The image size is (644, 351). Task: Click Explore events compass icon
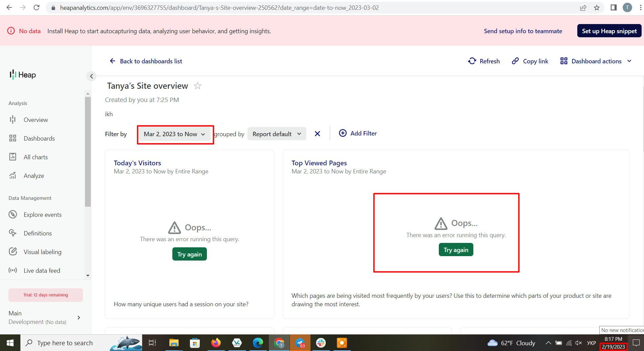(x=13, y=214)
